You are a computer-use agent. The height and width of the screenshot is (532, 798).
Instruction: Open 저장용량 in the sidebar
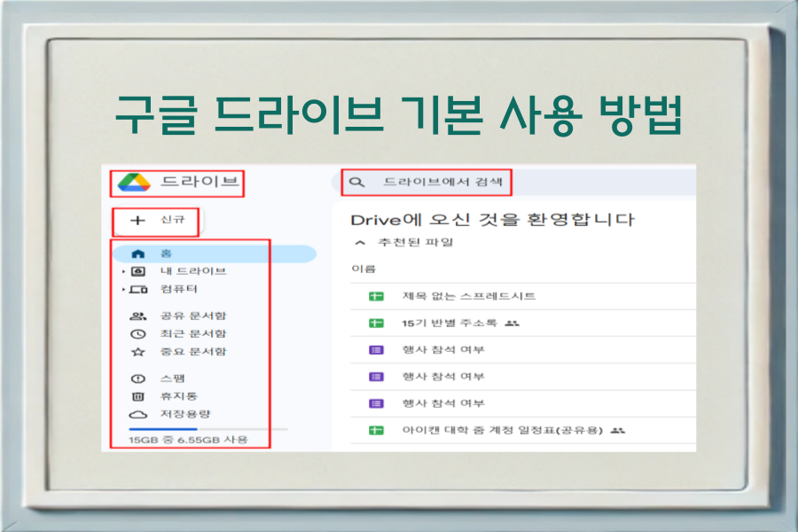tap(185, 414)
